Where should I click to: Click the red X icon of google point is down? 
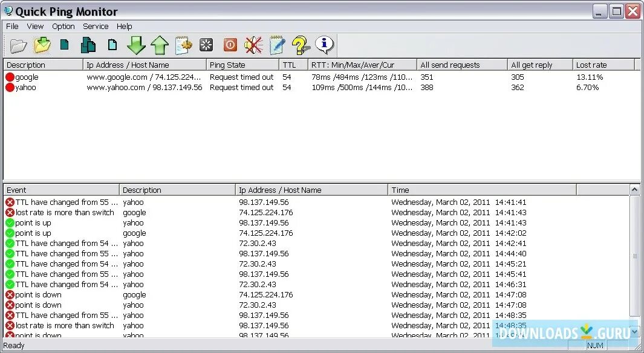[10, 295]
